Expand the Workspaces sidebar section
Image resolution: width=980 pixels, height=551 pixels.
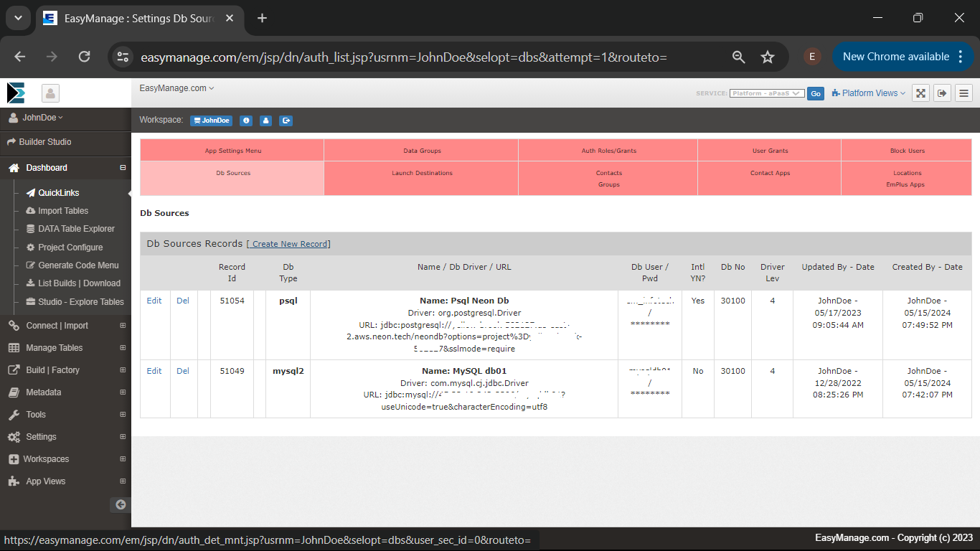click(x=123, y=459)
